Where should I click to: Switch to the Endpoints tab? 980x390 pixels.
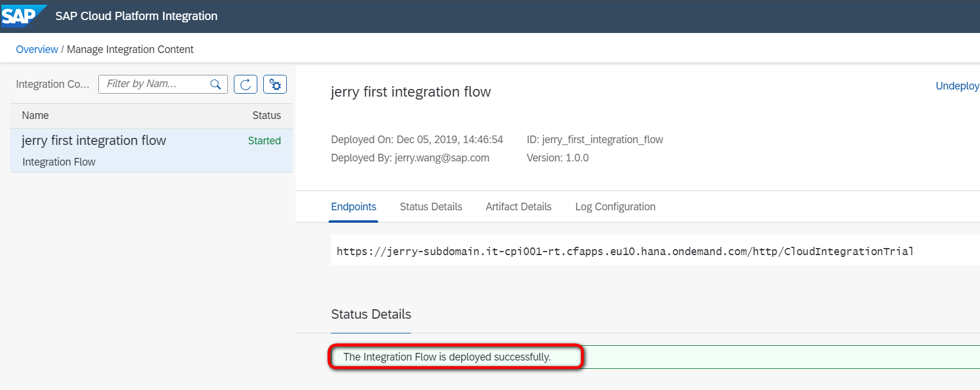[x=353, y=207]
